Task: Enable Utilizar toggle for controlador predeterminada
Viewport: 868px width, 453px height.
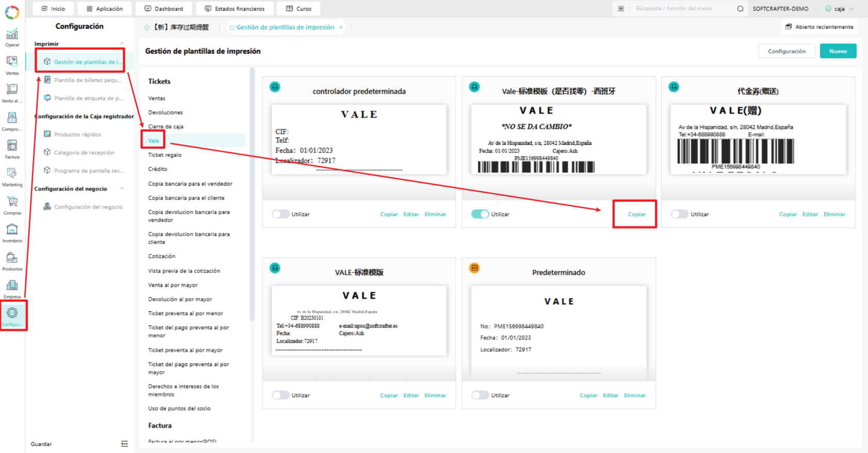Action: click(281, 214)
